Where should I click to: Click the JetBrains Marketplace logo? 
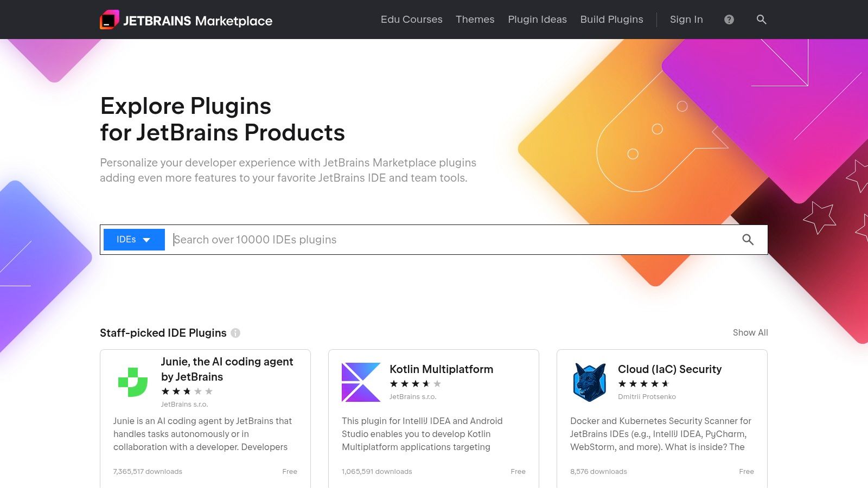[187, 20]
